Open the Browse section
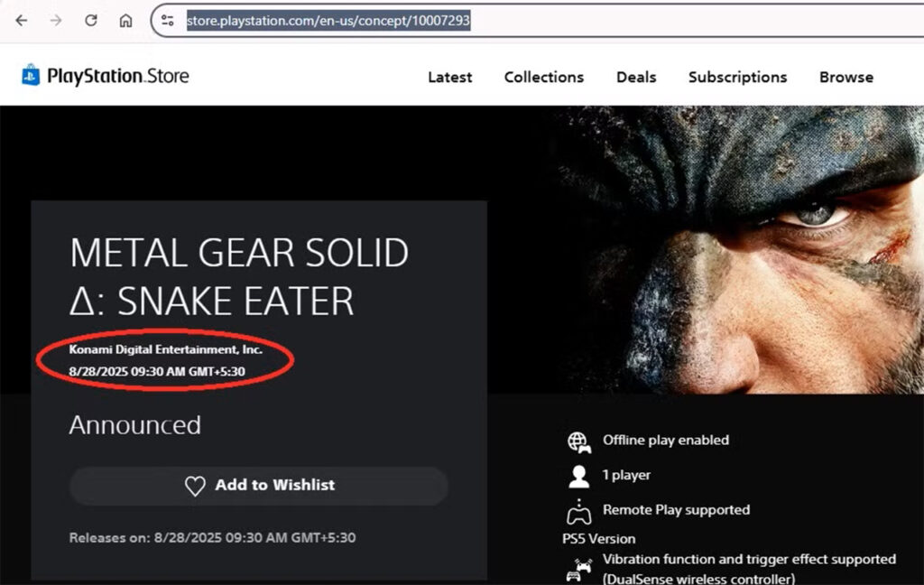This screenshot has height=585, width=924. 845,78
